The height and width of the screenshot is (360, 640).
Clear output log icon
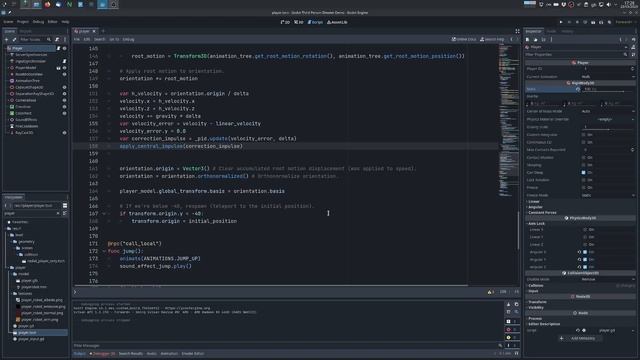pos(508,304)
